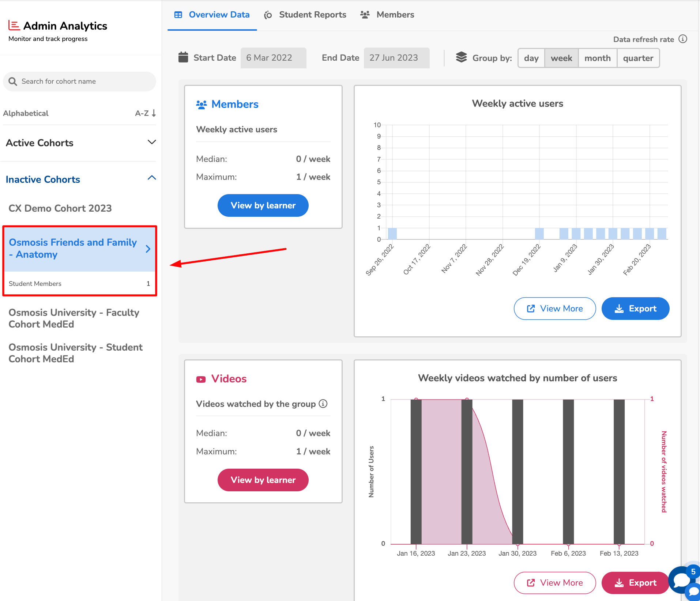Click the Student Reports tab icon
This screenshot has width=700, height=601.
pos(268,15)
